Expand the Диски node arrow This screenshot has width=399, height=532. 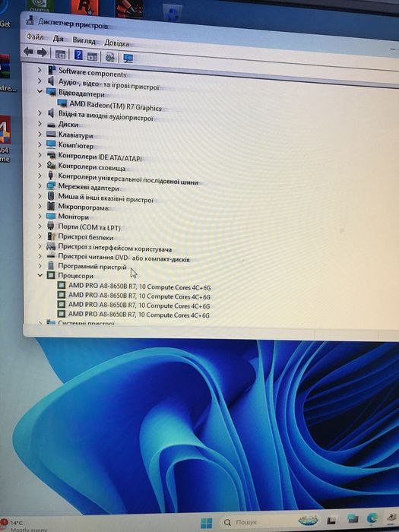point(40,123)
